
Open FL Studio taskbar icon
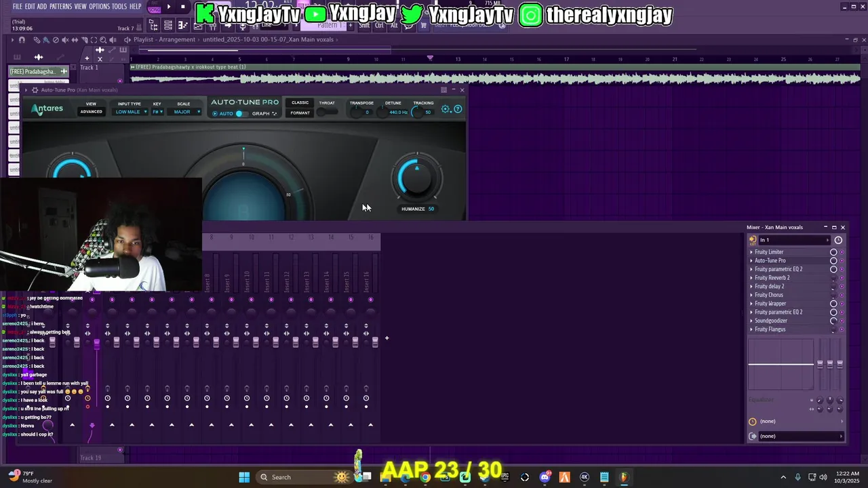tap(624, 477)
